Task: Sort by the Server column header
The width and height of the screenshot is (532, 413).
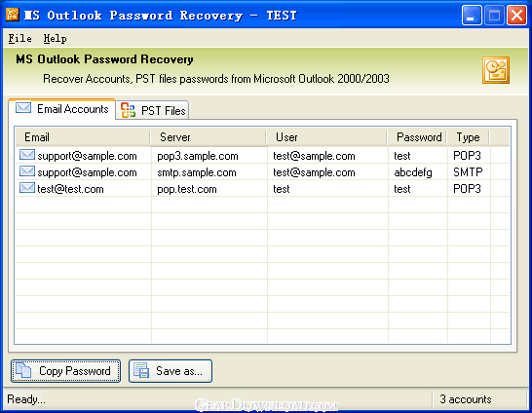Action: pyautogui.click(x=208, y=137)
